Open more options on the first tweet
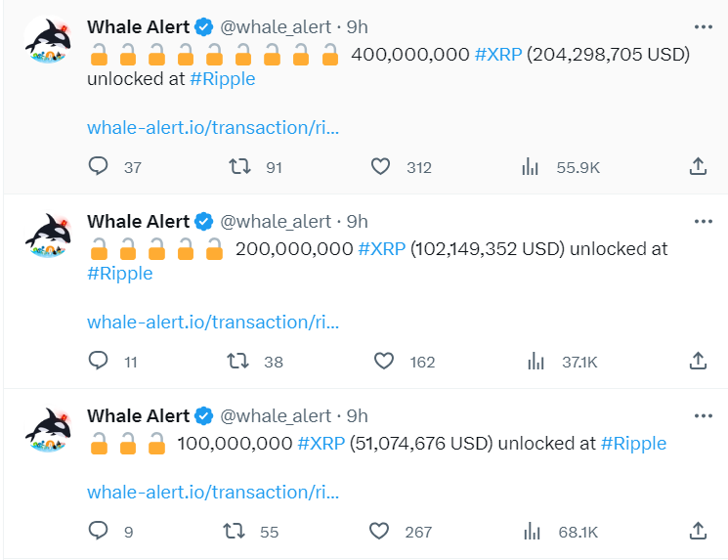The width and height of the screenshot is (728, 560). pos(704,27)
